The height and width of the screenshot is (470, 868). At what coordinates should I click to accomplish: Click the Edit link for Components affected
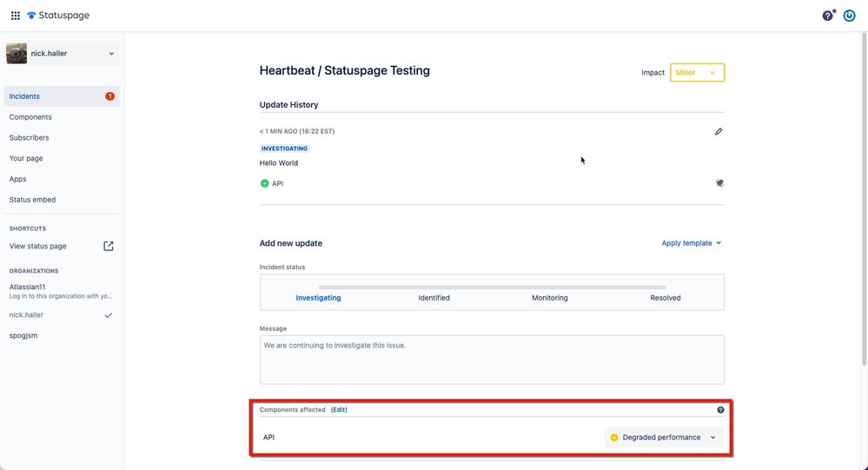click(339, 410)
